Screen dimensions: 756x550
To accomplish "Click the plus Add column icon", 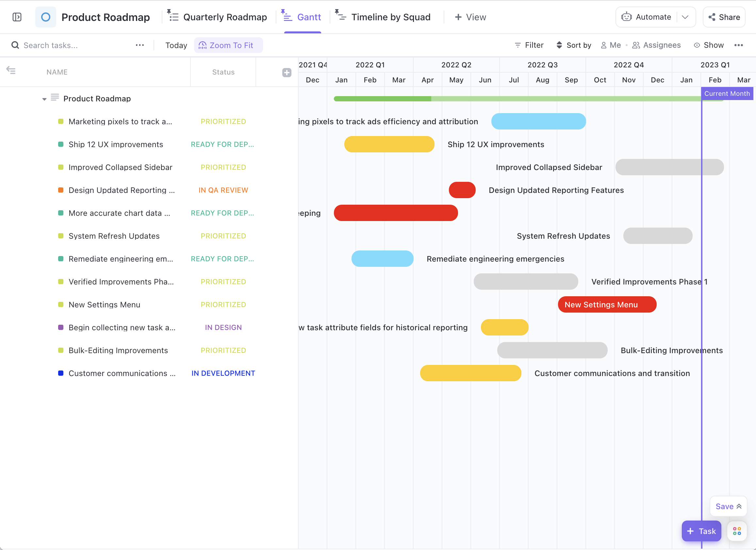I will pyautogui.click(x=287, y=72).
